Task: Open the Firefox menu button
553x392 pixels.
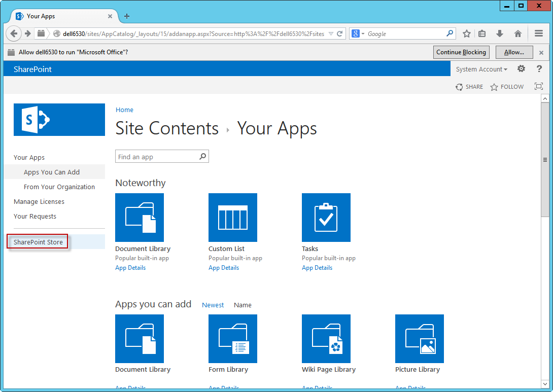Action: [539, 33]
